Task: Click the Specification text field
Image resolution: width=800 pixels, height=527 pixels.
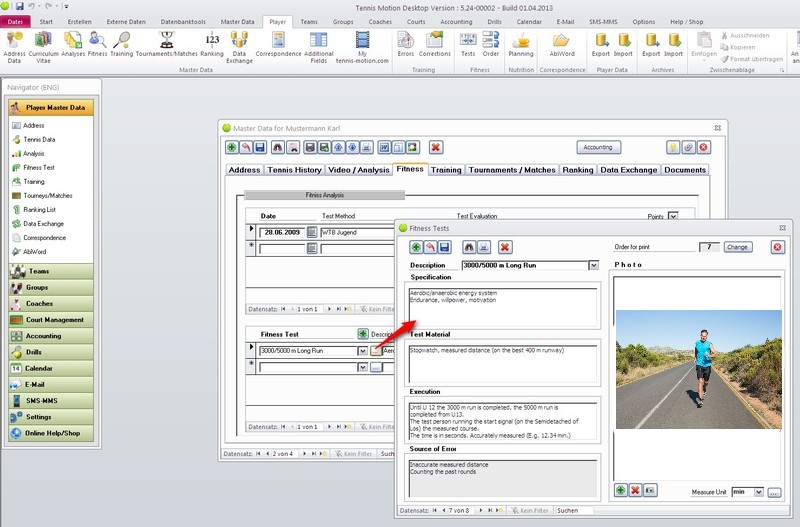Action: pos(502,305)
